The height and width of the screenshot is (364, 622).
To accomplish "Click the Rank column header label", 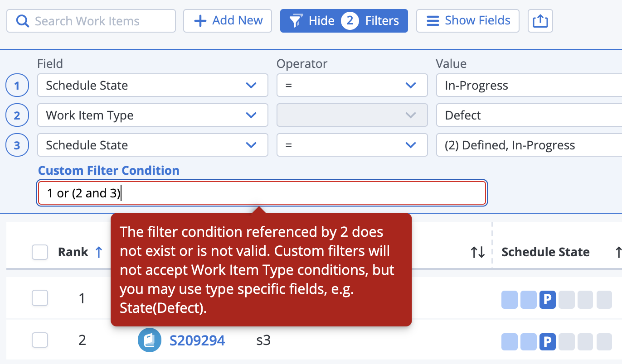I will (73, 252).
